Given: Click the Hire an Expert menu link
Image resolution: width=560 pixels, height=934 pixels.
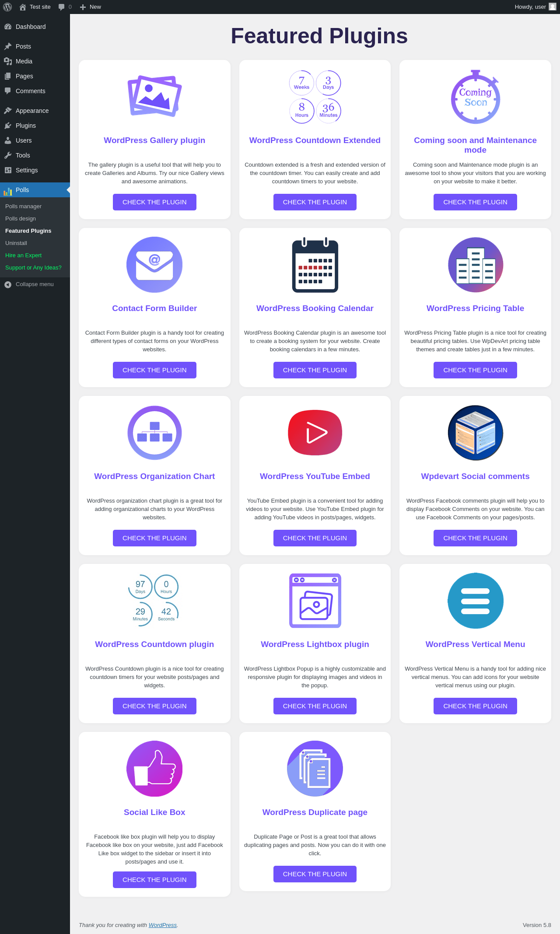Looking at the screenshot, I should (23, 255).
